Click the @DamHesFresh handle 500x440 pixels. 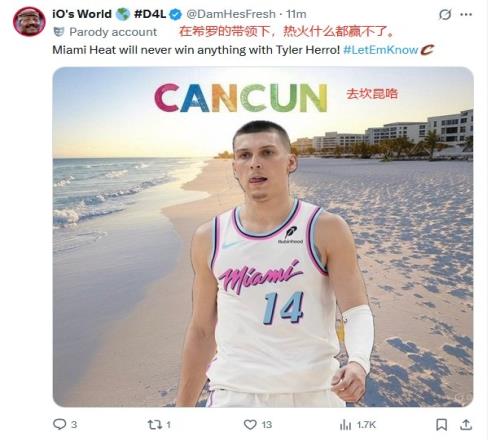click(231, 14)
